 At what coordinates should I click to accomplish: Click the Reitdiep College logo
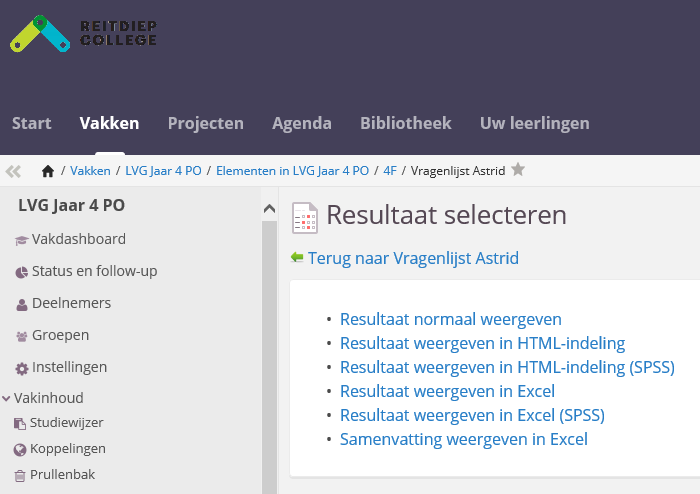[x=83, y=32]
